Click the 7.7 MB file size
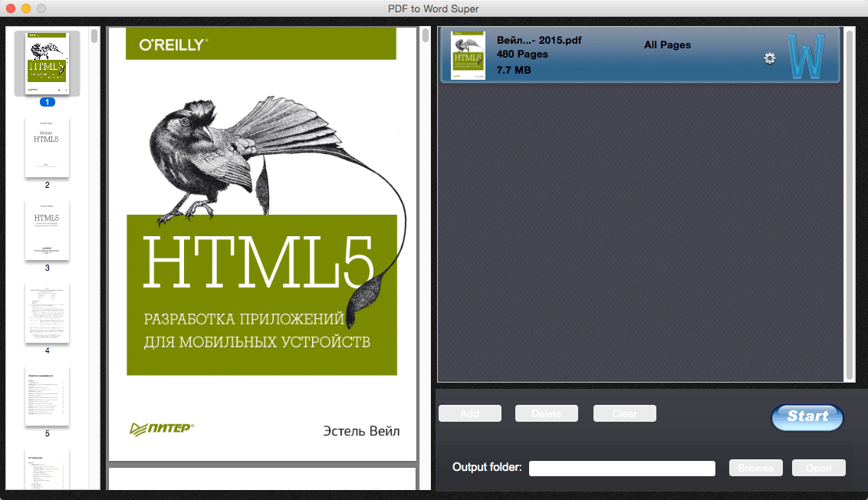Image resolution: width=868 pixels, height=500 pixels. click(x=513, y=71)
